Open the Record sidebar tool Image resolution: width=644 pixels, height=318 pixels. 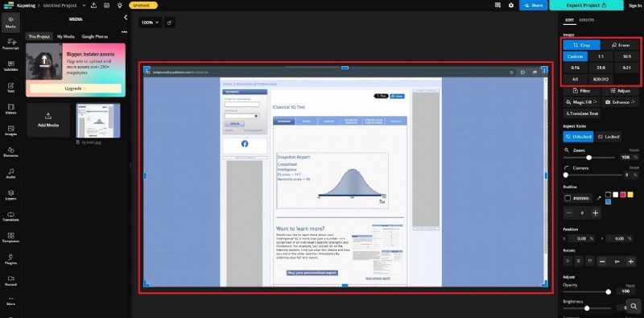click(x=10, y=281)
